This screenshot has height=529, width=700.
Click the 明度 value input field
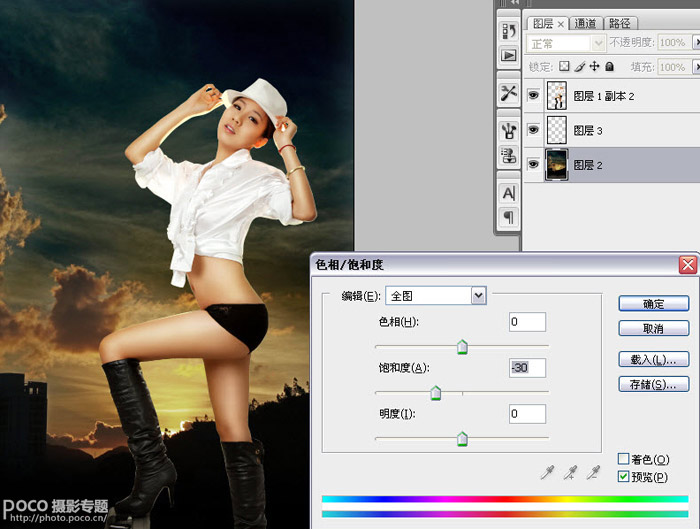tap(527, 414)
